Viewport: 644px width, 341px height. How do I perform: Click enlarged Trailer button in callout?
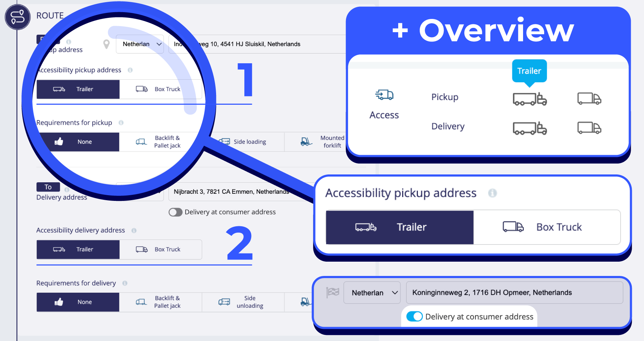400,227
